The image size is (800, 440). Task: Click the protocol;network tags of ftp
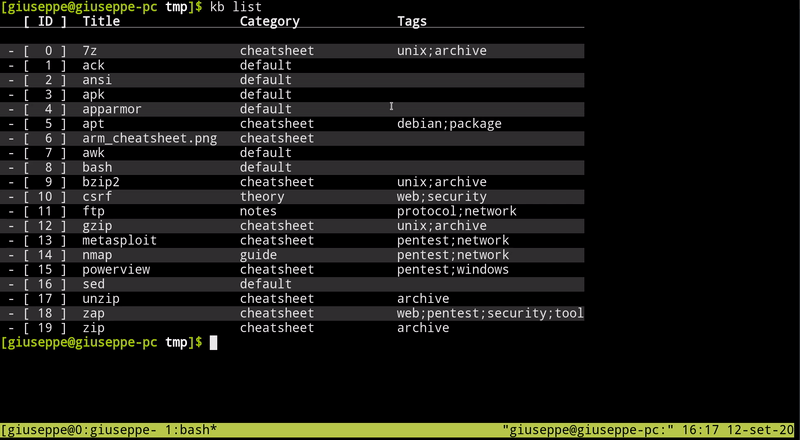coord(457,211)
